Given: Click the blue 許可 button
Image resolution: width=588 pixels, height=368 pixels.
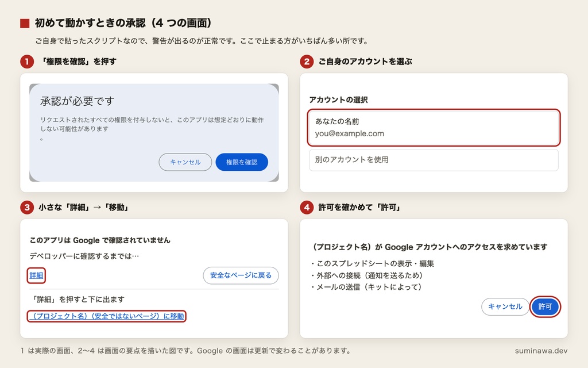Looking at the screenshot, I should (x=545, y=306).
